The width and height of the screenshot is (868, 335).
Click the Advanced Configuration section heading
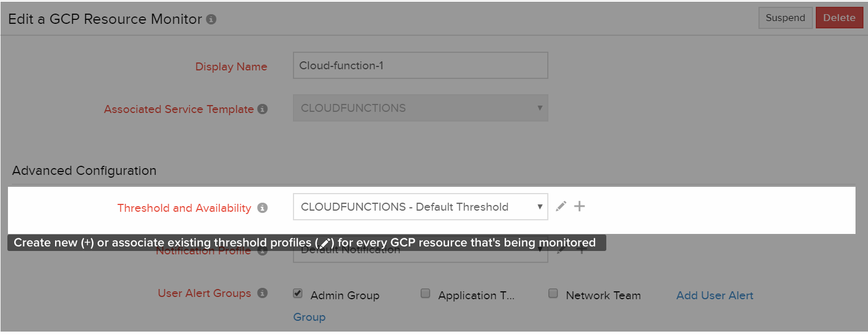pos(84,170)
